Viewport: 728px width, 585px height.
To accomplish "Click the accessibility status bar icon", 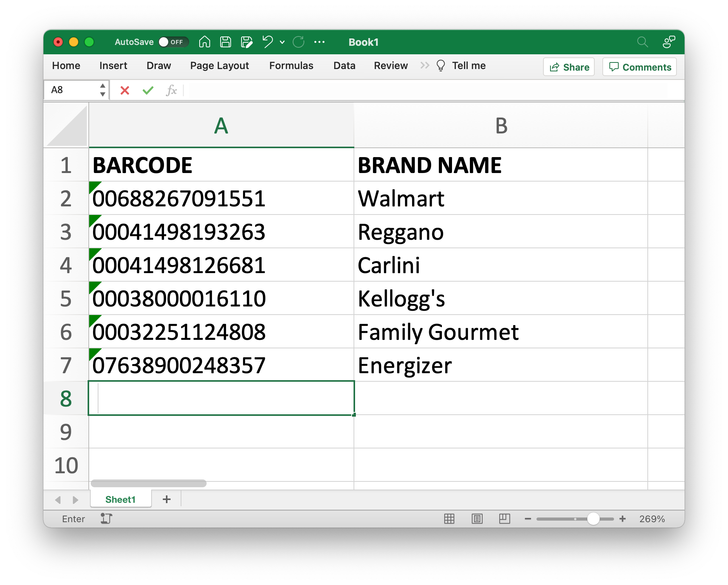I will [x=106, y=519].
